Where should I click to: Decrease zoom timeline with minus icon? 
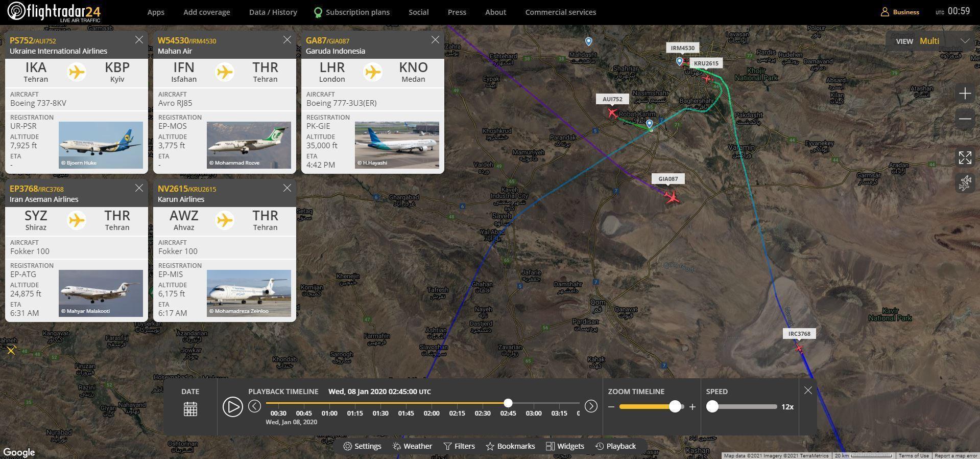(x=611, y=407)
